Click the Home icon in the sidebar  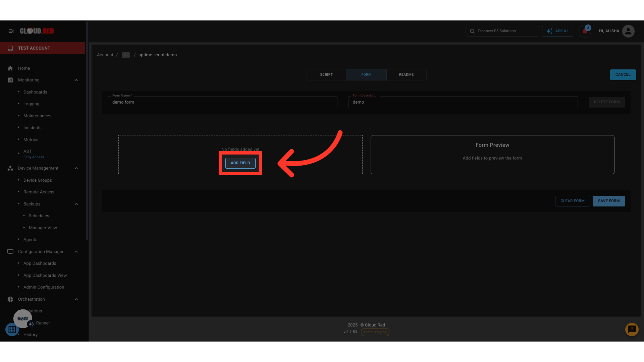point(10,68)
